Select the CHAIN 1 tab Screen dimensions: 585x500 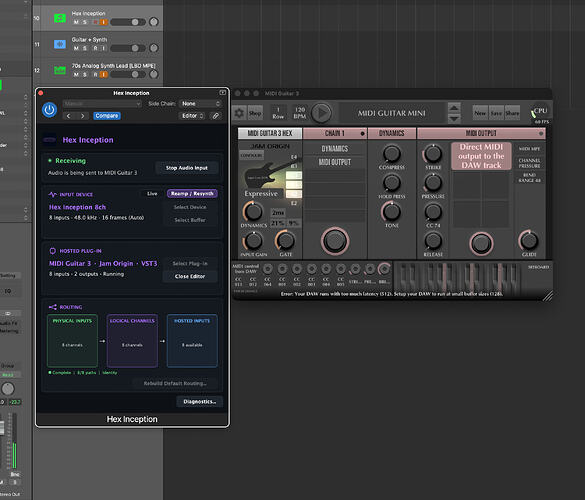(335, 133)
